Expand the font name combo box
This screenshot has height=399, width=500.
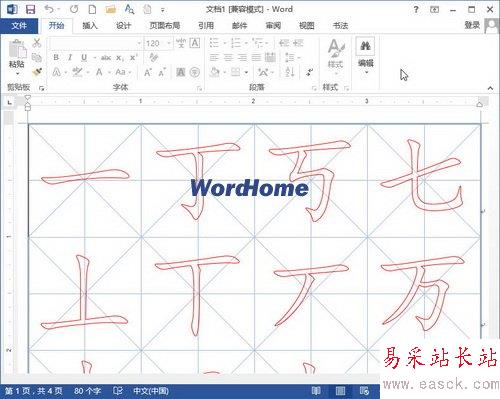click(x=139, y=43)
